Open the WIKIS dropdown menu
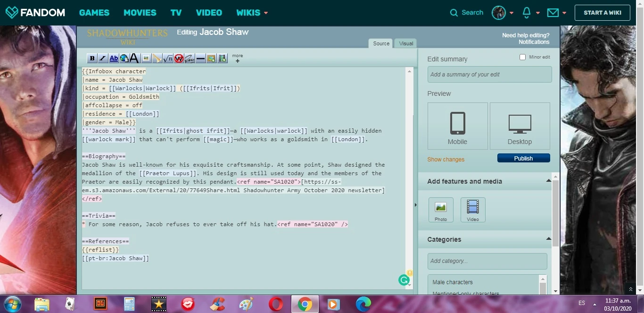Image resolution: width=644 pixels, height=313 pixels. 252,13
